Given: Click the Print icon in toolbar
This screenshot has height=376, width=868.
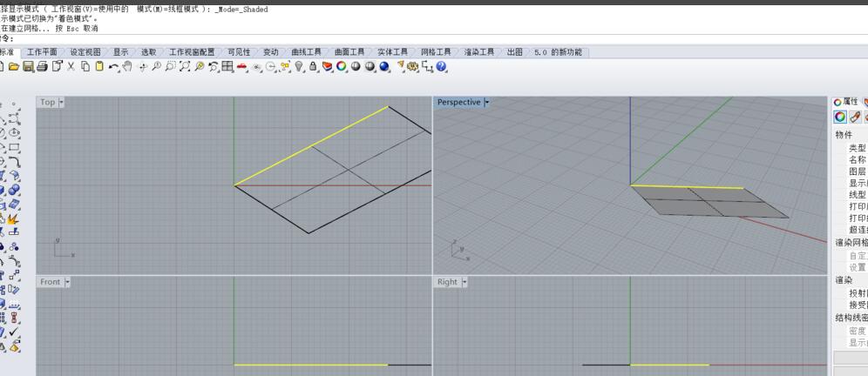Looking at the screenshot, I should tap(42, 67).
